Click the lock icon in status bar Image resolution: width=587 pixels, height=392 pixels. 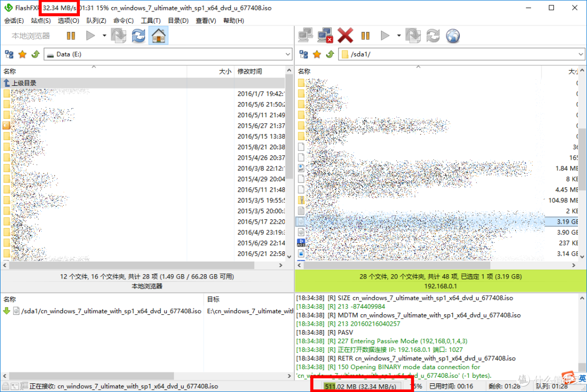tap(5, 386)
